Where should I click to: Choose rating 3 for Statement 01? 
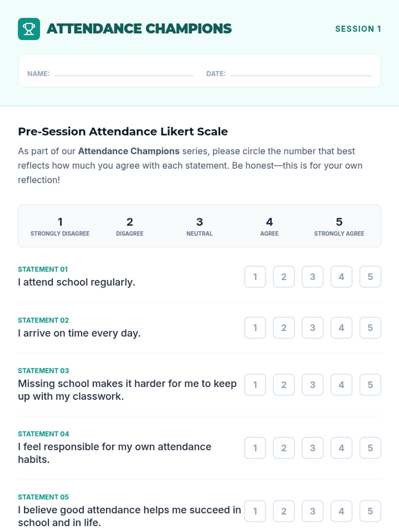(x=313, y=277)
